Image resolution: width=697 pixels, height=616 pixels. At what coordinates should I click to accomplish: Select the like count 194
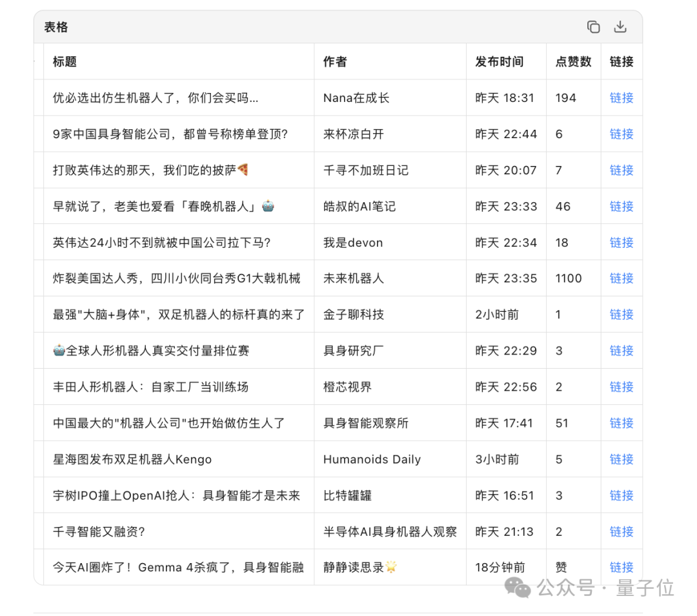tap(566, 98)
